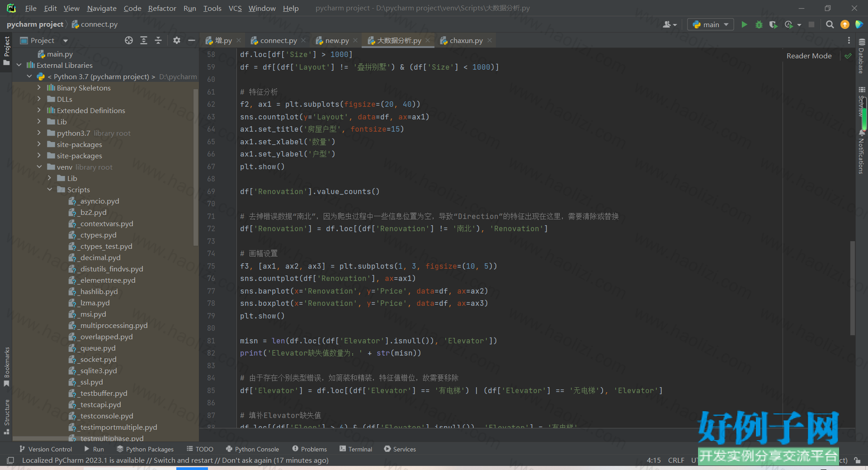Click Reader Mode toggle
Image resolution: width=868 pixels, height=470 pixels.
[809, 56]
